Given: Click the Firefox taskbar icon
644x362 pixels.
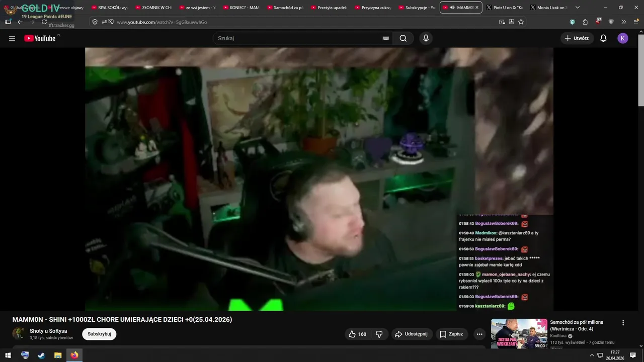Looking at the screenshot, I should click(x=74, y=355).
